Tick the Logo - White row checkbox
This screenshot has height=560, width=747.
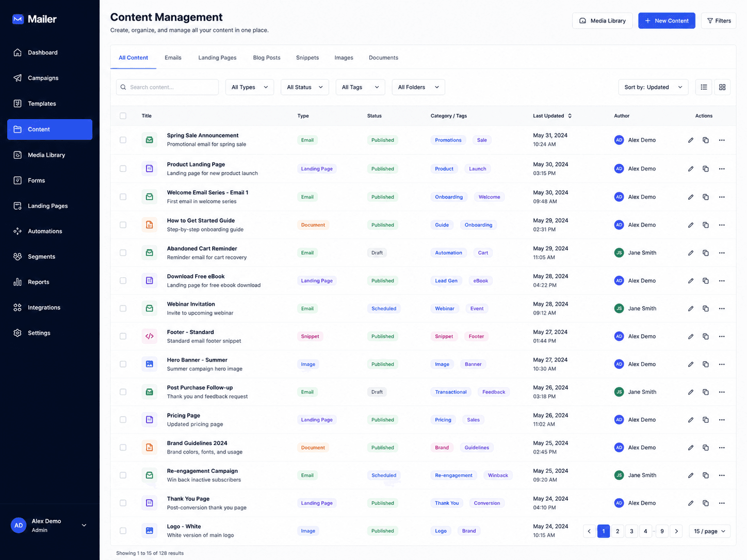pos(123,531)
